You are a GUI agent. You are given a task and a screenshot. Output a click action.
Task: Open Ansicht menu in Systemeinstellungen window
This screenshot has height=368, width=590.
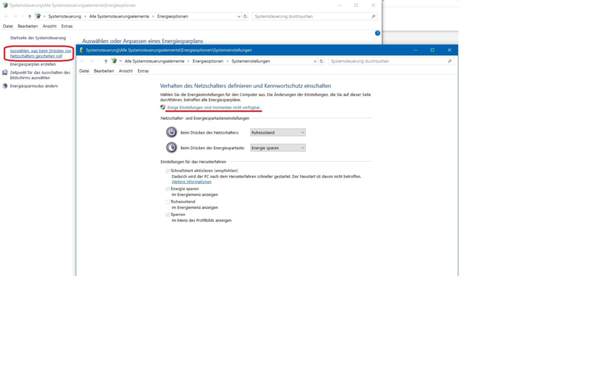pyautogui.click(x=126, y=71)
